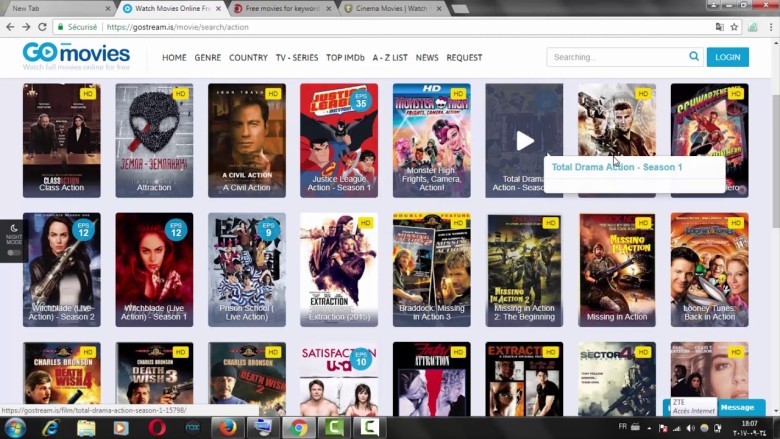The image size is (780, 439).
Task: Click the volume icon in the system tray
Action: (x=690, y=428)
